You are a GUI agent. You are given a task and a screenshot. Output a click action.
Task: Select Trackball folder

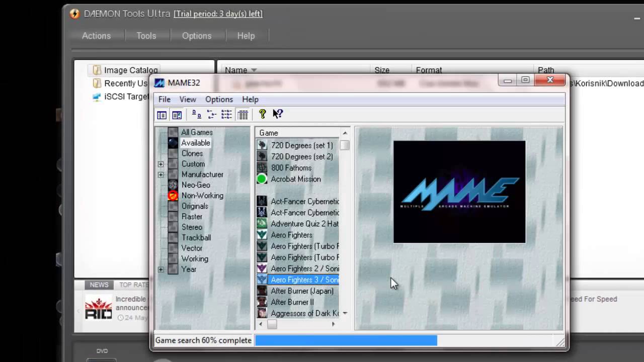click(196, 238)
